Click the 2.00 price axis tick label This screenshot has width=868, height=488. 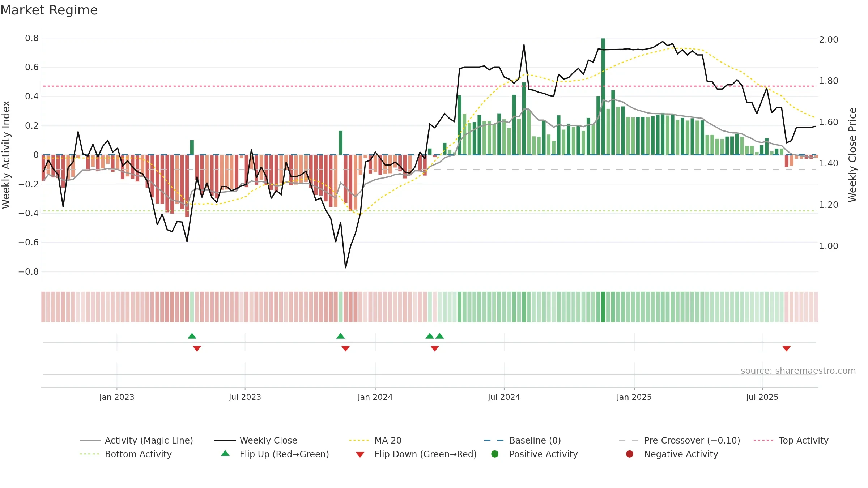(829, 39)
